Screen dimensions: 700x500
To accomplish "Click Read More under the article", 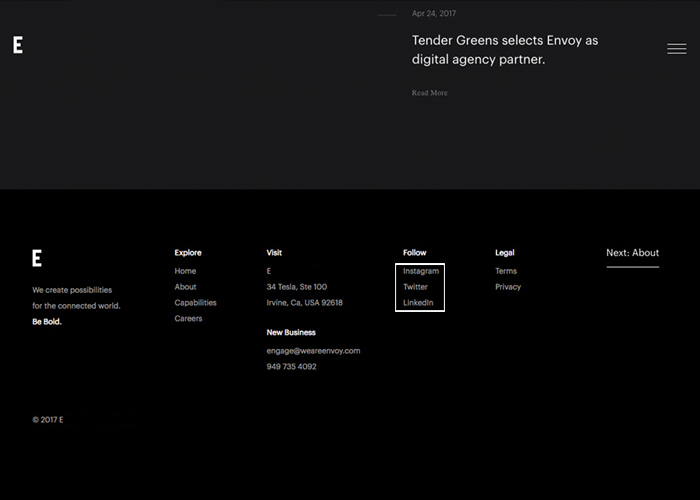I will click(429, 93).
